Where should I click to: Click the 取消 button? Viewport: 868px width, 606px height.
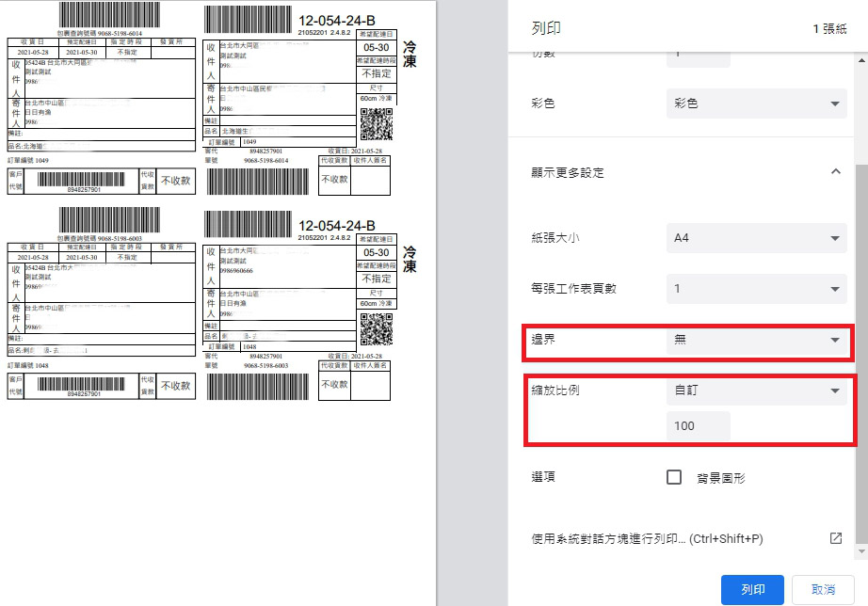pyautogui.click(x=822, y=589)
